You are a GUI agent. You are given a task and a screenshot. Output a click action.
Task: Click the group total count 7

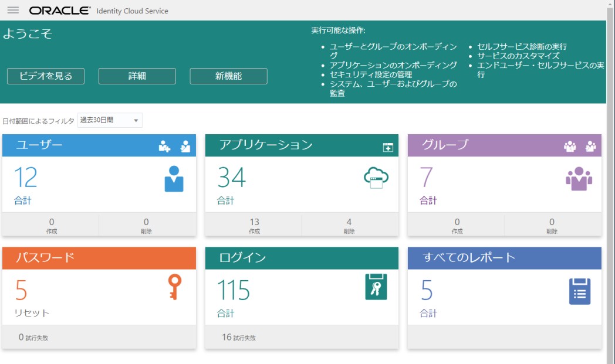coord(427,178)
